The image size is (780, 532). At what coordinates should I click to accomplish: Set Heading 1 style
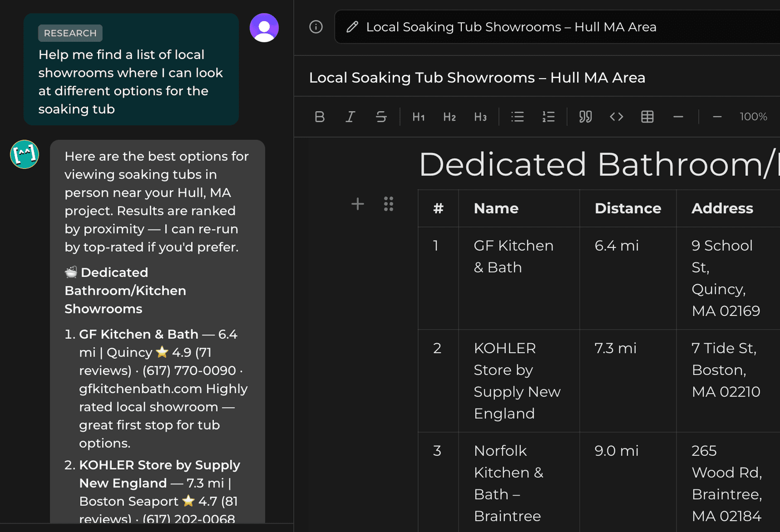(x=418, y=117)
